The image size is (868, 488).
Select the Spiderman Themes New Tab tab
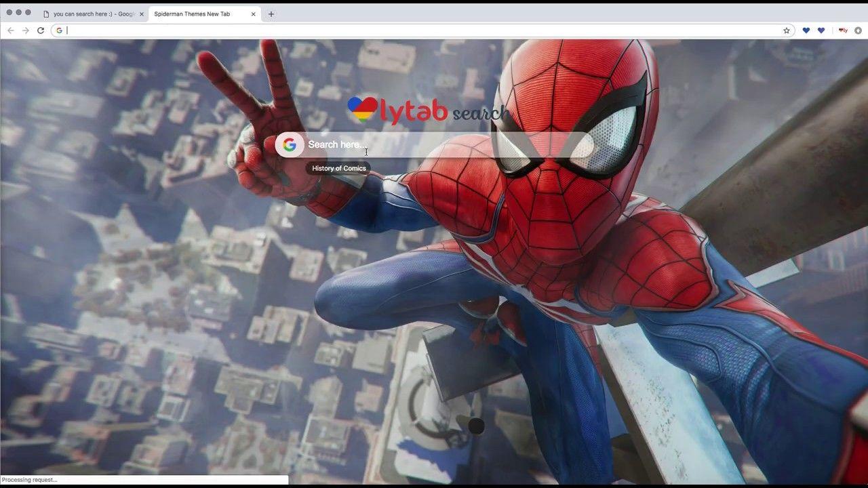pos(205,14)
